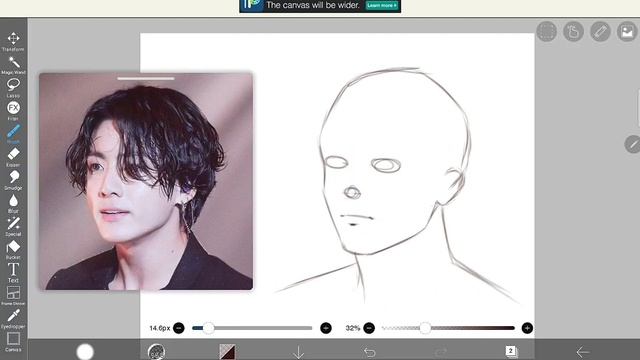Increase brush thickness with plus button
This screenshot has width=640, height=360.
tap(326, 328)
